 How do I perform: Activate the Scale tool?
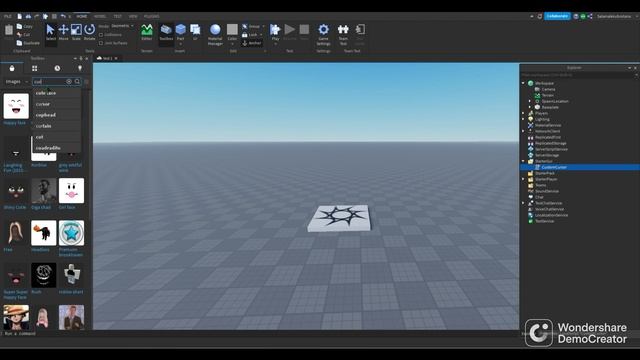pos(76,32)
